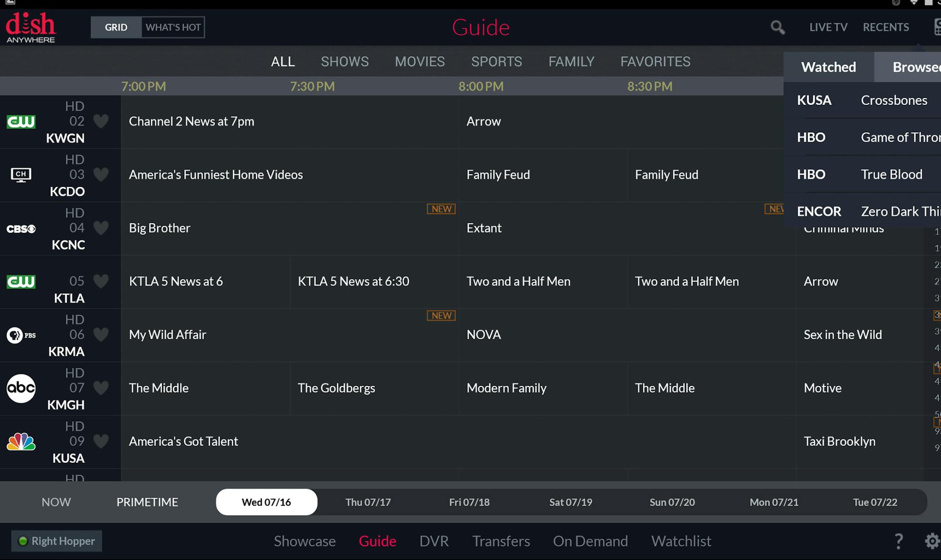Screen dimensions: 941x560
Task: Open the help question mark icon
Action: coord(898,541)
